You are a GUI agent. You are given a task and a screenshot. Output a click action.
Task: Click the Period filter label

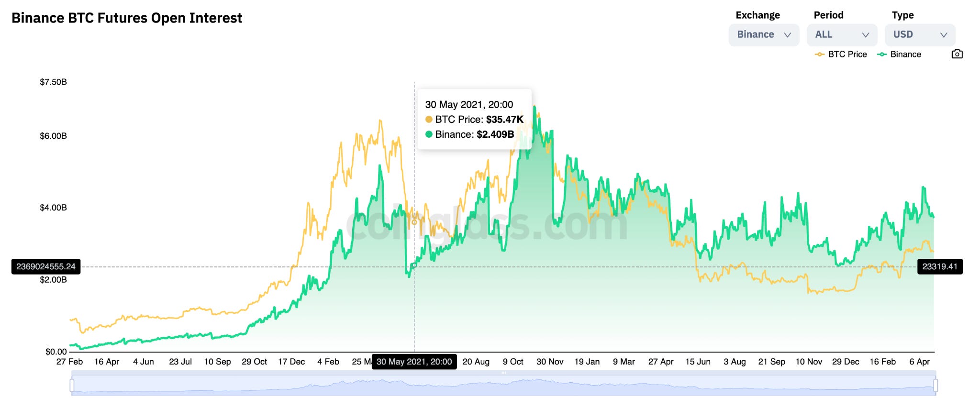pyautogui.click(x=828, y=15)
